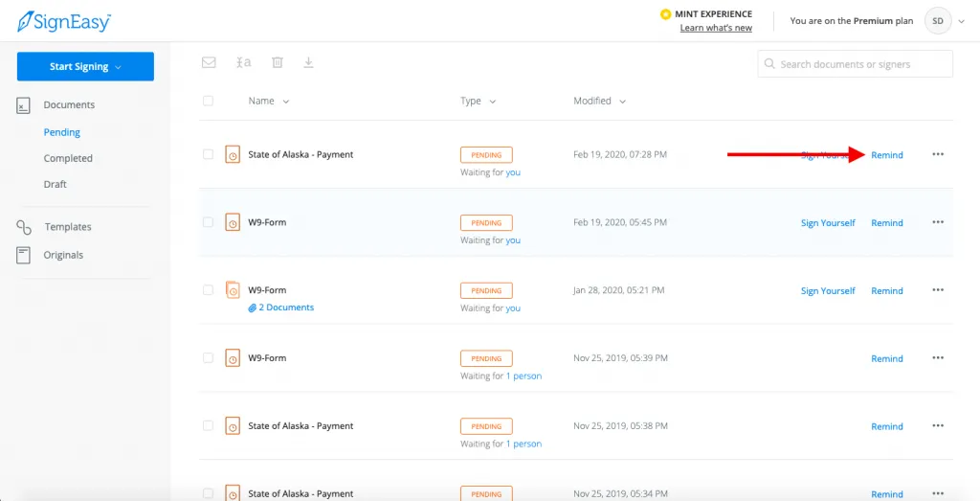Click Remind for the Feb 19 State of Alaska row
Image resolution: width=980 pixels, height=501 pixels.
[x=887, y=155]
